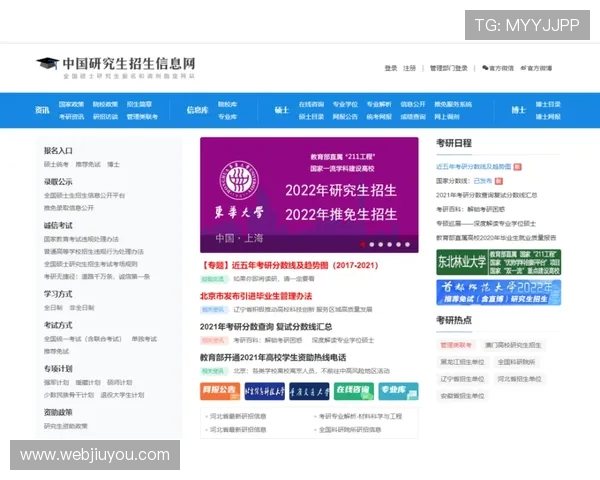This screenshot has height=480, width=600.
Task: Click the 河北省招生单位 hot tag
Action: [520, 379]
